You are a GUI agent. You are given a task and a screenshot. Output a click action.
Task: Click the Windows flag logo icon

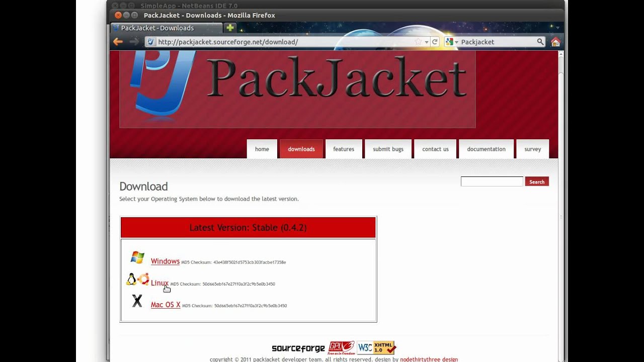[x=137, y=257]
